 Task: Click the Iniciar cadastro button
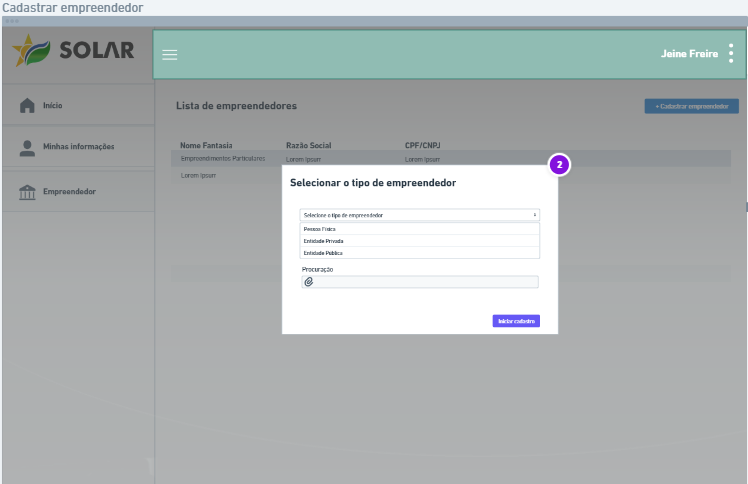(516, 321)
